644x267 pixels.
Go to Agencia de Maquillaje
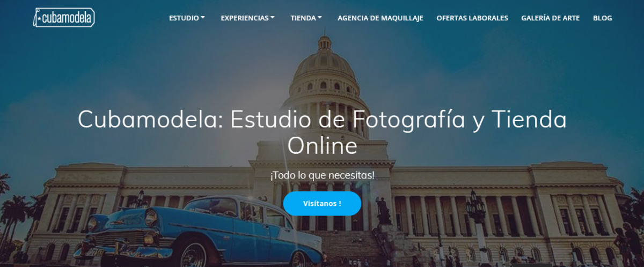pyautogui.click(x=380, y=18)
